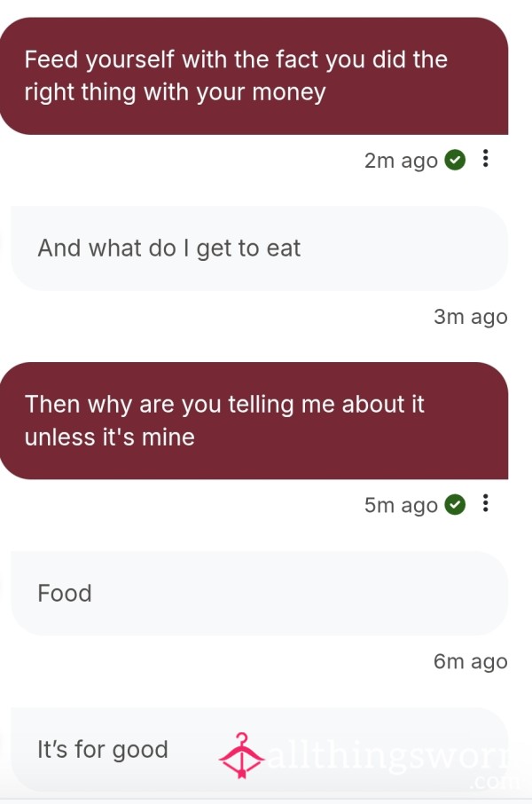Select the 'Feed yourself with the fact' message bubble
This screenshot has height=804, width=532.
(254, 76)
